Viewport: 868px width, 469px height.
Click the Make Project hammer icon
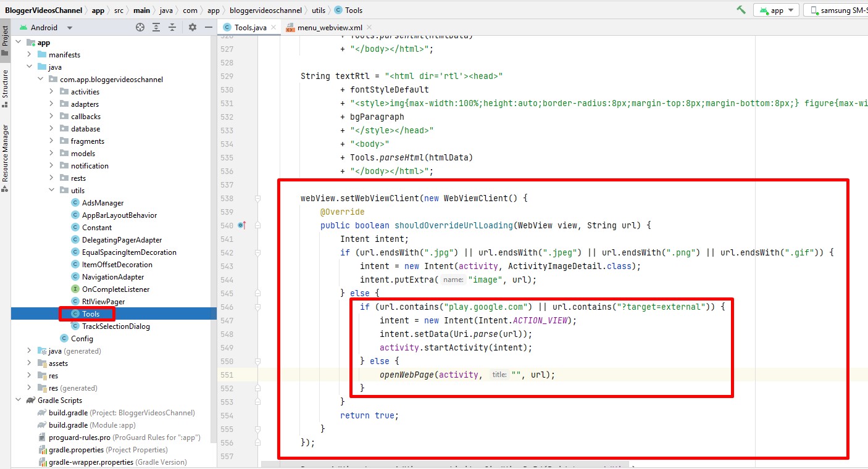741,10
